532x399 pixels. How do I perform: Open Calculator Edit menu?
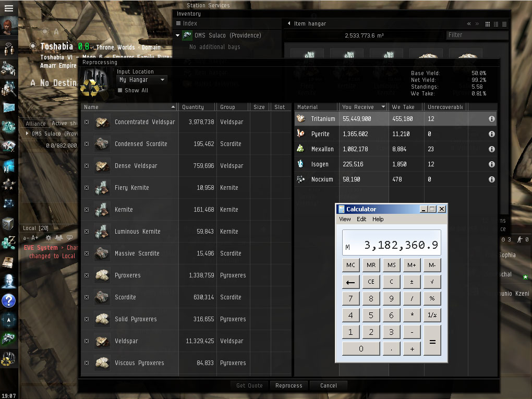361,219
